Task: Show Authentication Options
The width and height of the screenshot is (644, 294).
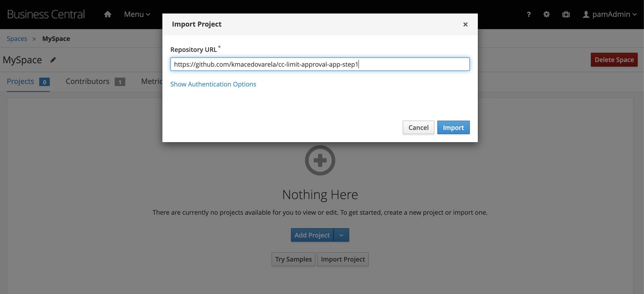Action: click(x=213, y=84)
